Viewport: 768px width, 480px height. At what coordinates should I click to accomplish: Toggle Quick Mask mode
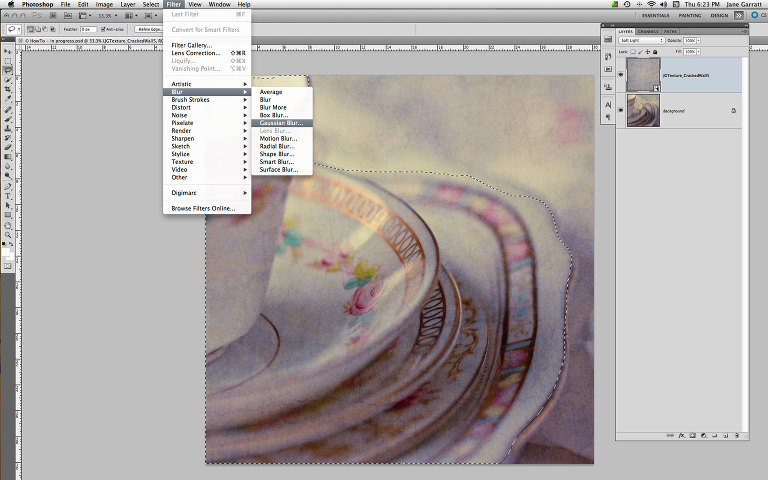[x=8, y=266]
